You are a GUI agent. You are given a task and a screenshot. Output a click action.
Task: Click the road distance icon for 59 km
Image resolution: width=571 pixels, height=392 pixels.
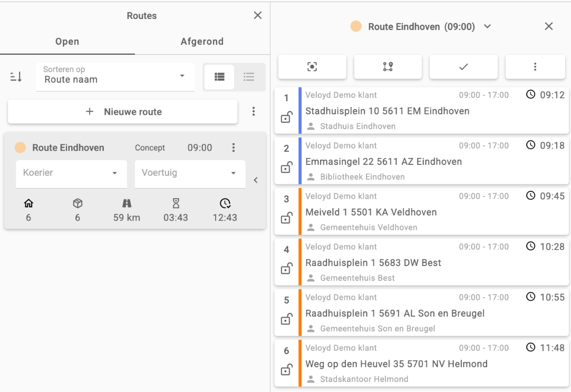point(127,203)
